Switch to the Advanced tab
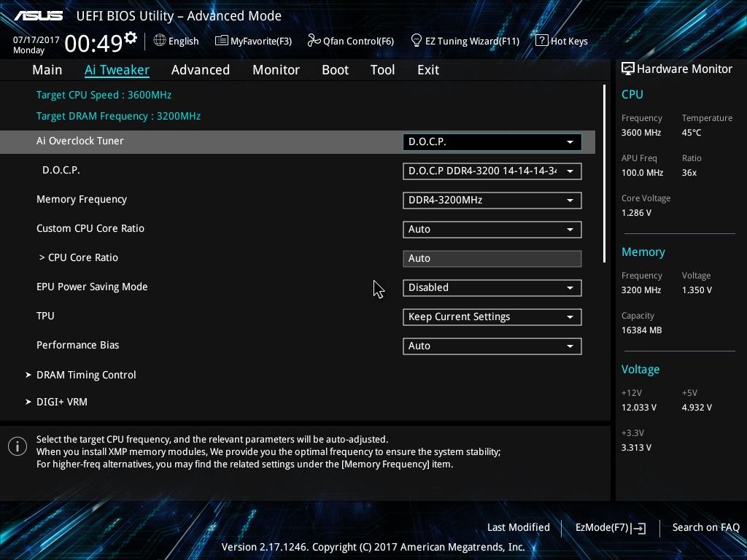The width and height of the screenshot is (747, 560). tap(201, 70)
